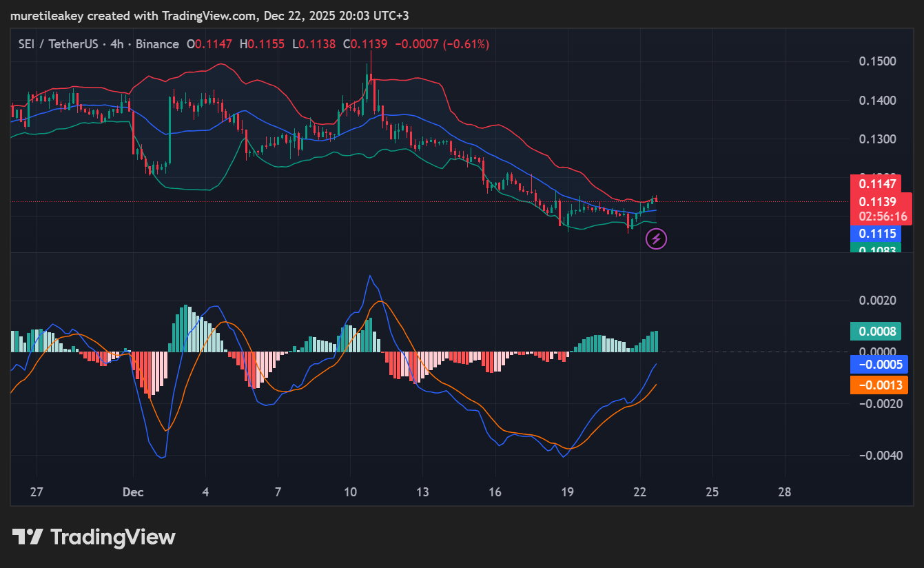This screenshot has width=924, height=568.
Task: Click the TradingView logo icon
Action: click(28, 537)
